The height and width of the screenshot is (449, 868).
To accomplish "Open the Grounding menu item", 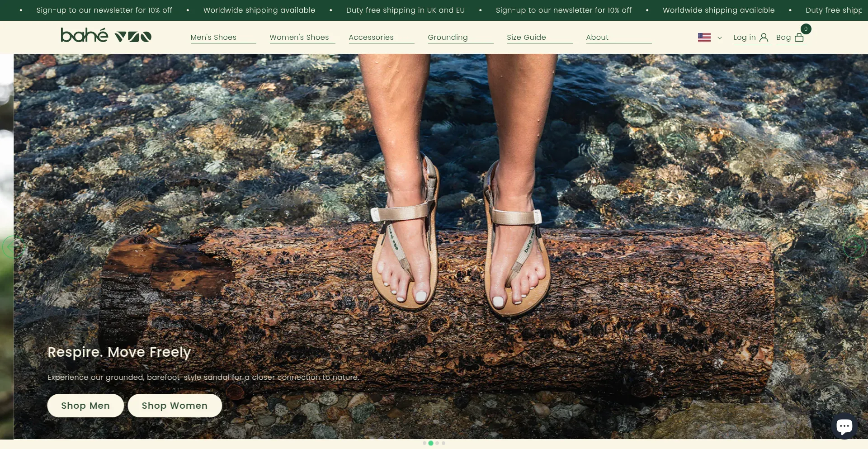I will click(x=448, y=38).
